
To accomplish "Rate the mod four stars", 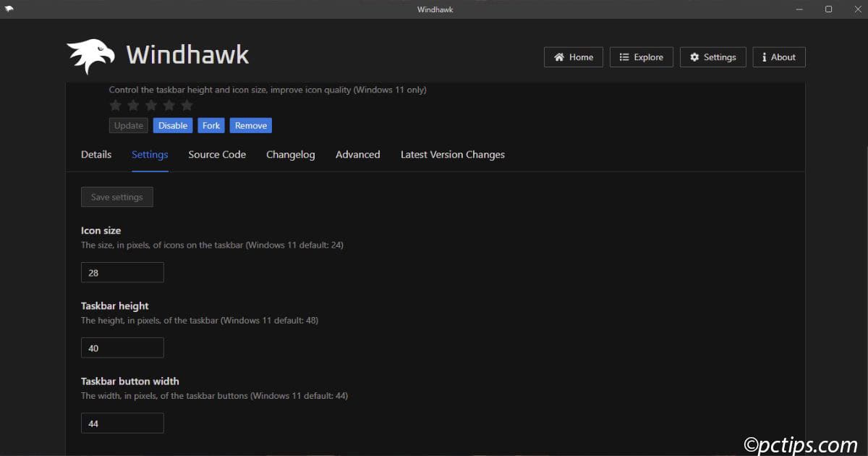I will pos(169,106).
